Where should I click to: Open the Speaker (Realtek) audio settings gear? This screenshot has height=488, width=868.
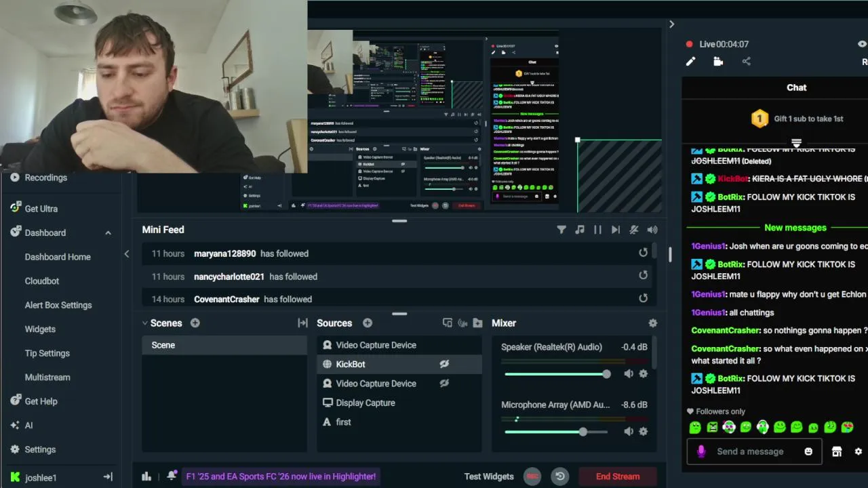point(643,374)
